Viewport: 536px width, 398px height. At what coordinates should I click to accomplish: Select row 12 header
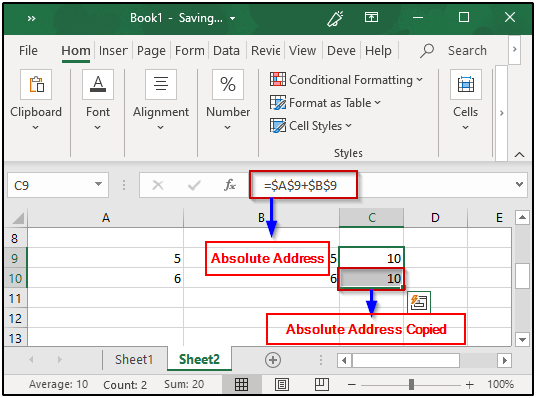pos(15,318)
